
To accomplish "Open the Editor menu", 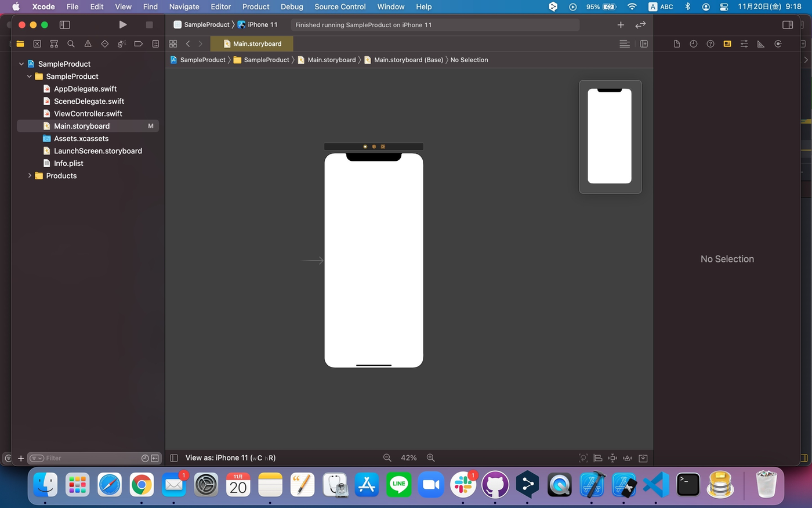I will click(220, 6).
